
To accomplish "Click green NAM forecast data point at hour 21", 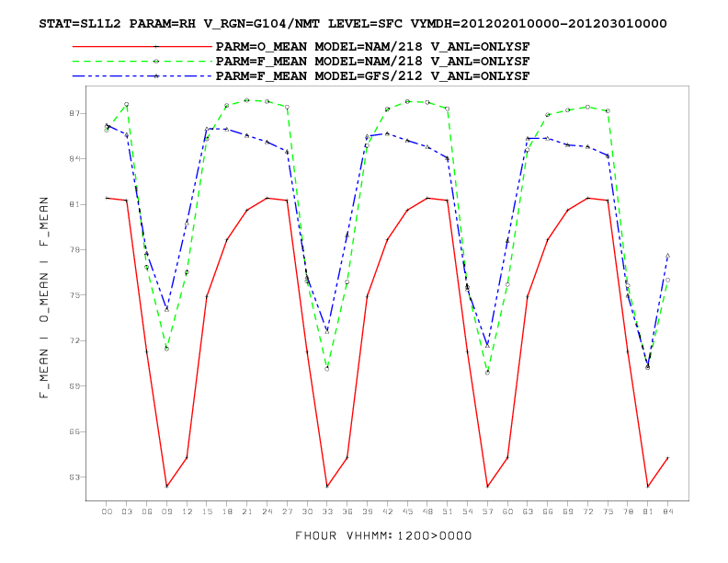I will coord(247,100).
